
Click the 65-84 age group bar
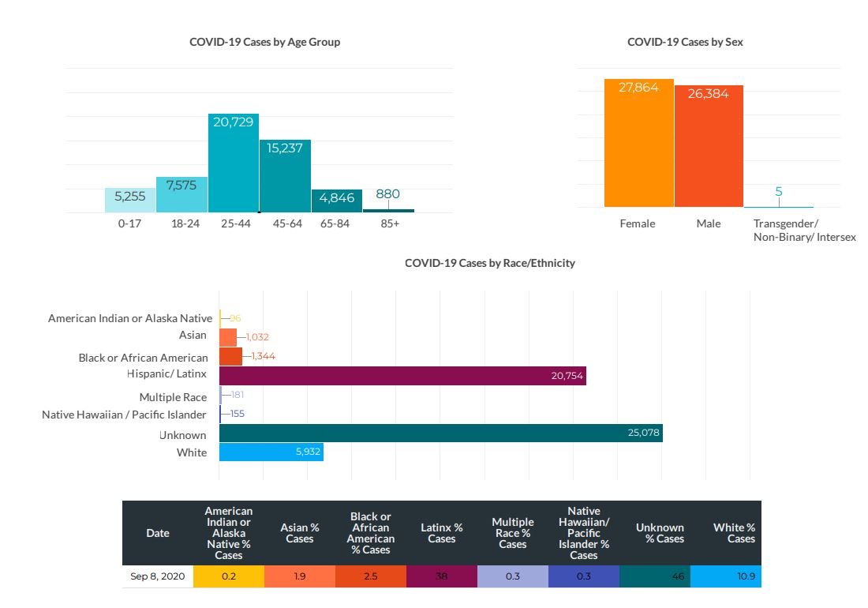[x=337, y=201]
